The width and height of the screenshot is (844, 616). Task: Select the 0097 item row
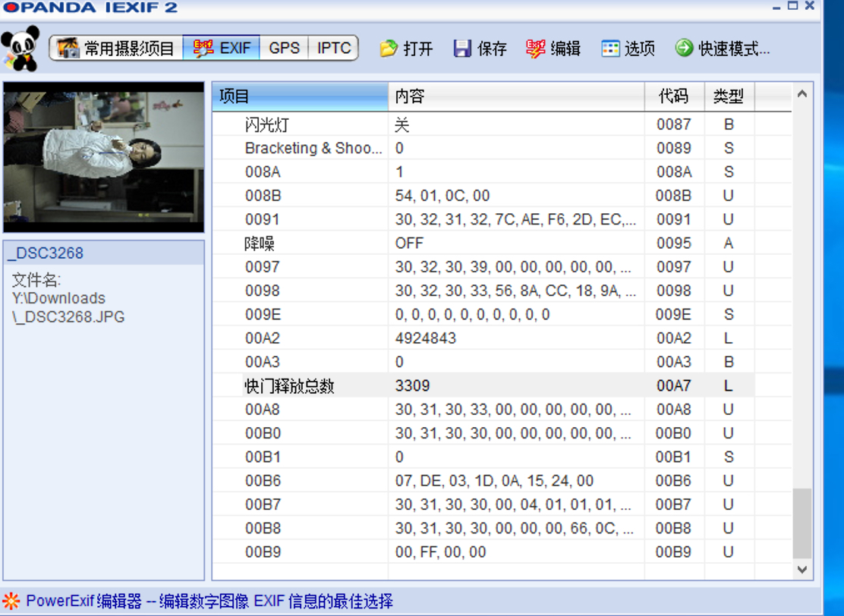[x=502, y=267]
